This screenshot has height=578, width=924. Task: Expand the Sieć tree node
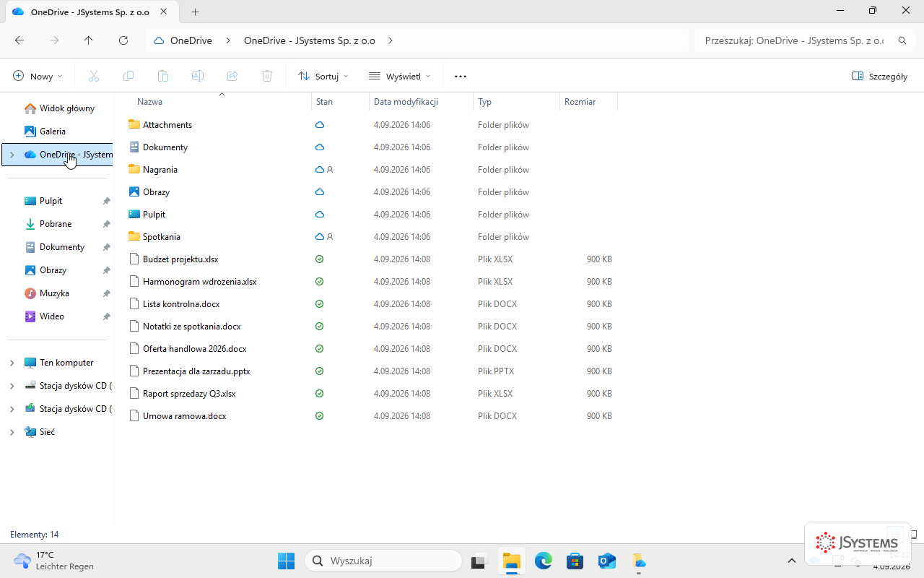pyautogui.click(x=12, y=432)
